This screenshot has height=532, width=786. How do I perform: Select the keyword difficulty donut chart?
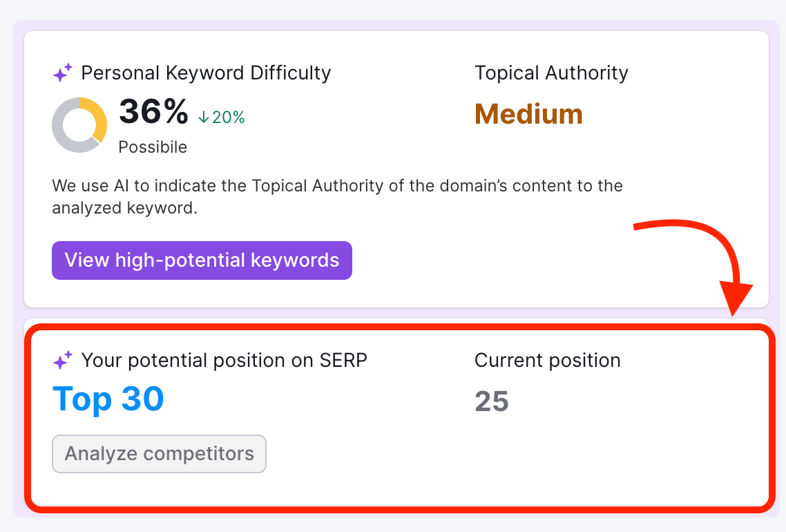[79, 125]
